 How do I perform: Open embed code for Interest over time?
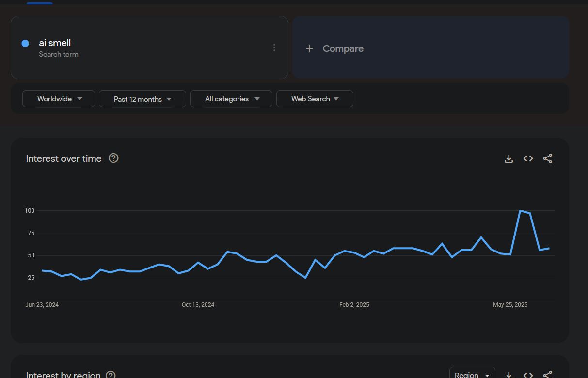pos(528,158)
